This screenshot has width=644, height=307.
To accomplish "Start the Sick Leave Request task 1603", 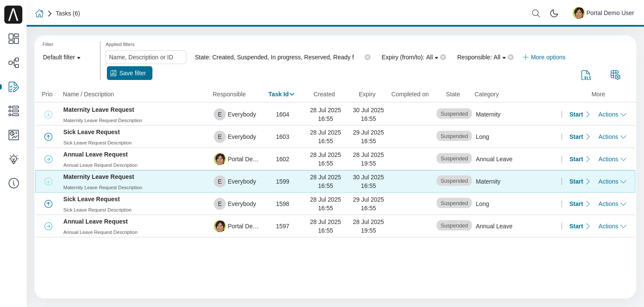I will point(579,137).
